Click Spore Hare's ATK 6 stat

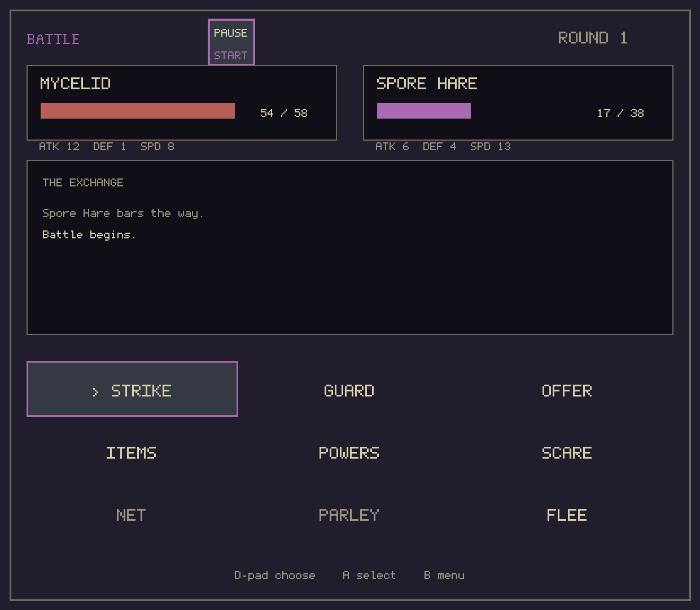point(392,146)
